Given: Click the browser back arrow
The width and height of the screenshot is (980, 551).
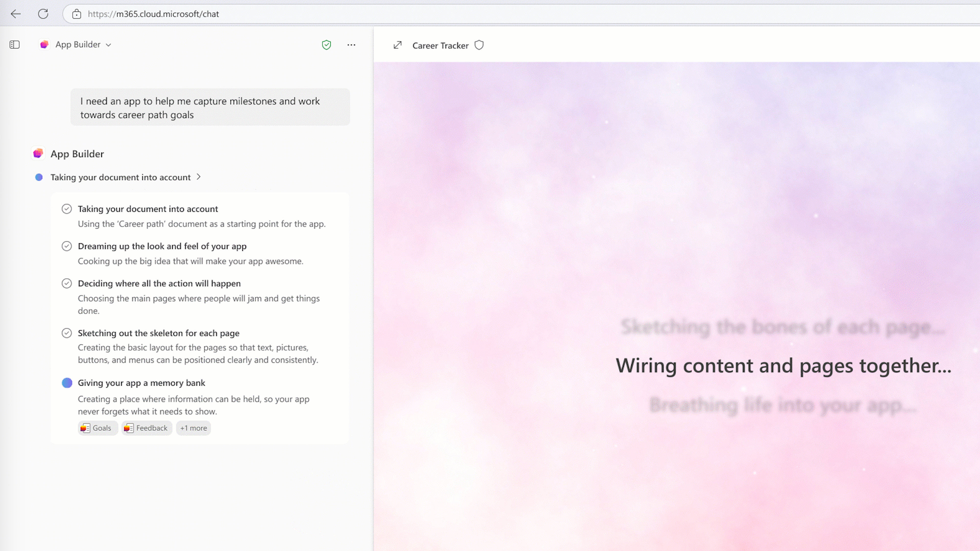Looking at the screenshot, I should click(16, 14).
